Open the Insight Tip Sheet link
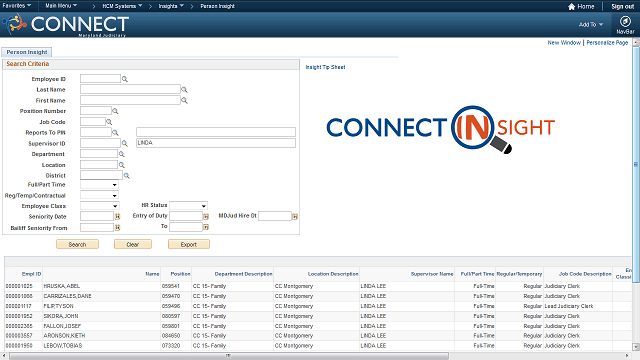This screenshot has width=640, height=360. click(325, 67)
